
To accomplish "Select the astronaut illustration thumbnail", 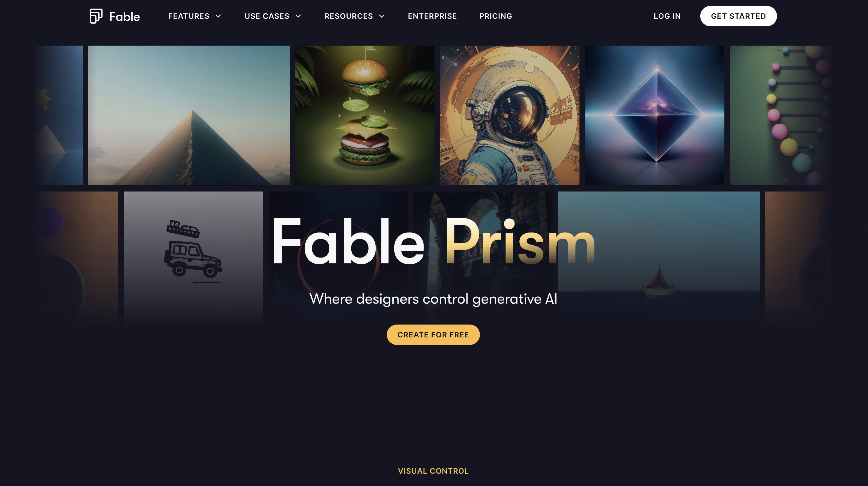I will (x=509, y=115).
